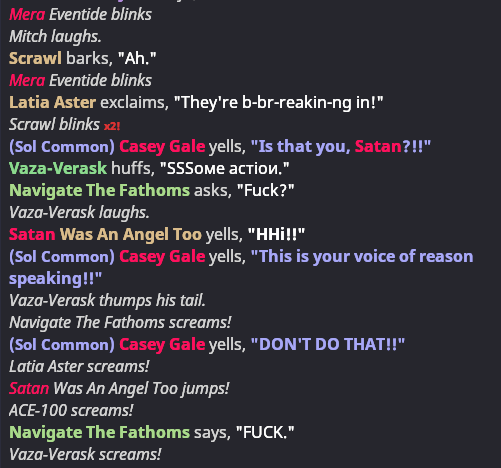
Task: Click Scrawl name in barks line
Action: 35,58
